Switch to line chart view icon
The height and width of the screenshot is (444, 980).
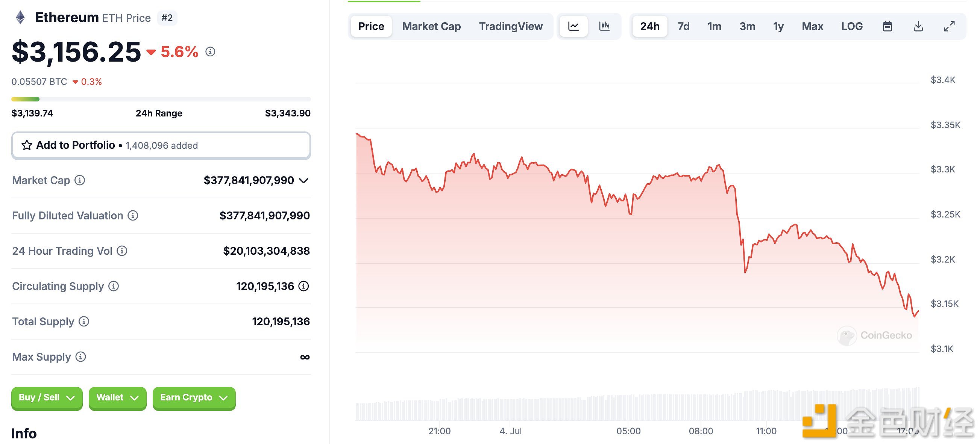573,26
